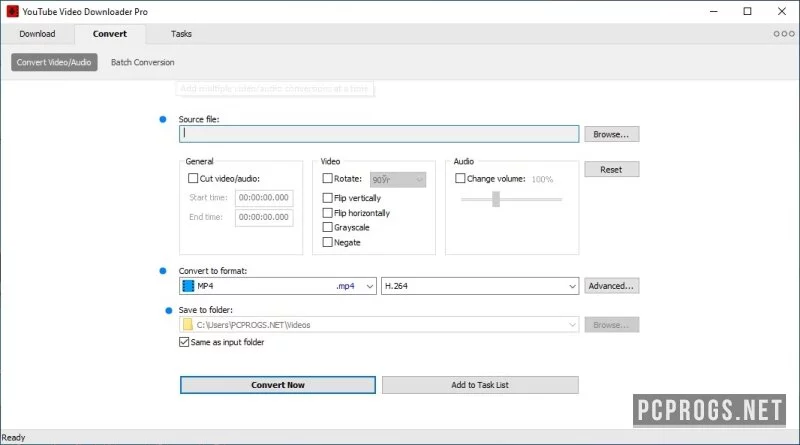Click into the Source file input field
The width and height of the screenshot is (800, 445).
click(379, 134)
